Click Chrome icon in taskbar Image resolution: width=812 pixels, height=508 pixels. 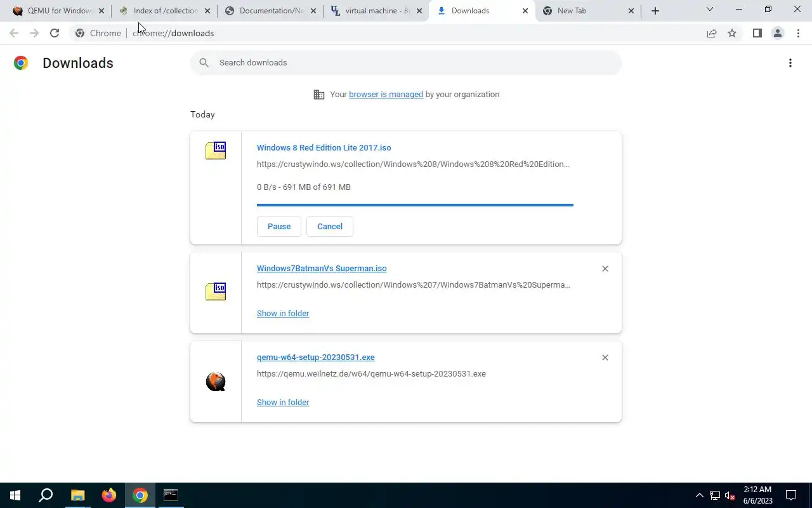140,495
